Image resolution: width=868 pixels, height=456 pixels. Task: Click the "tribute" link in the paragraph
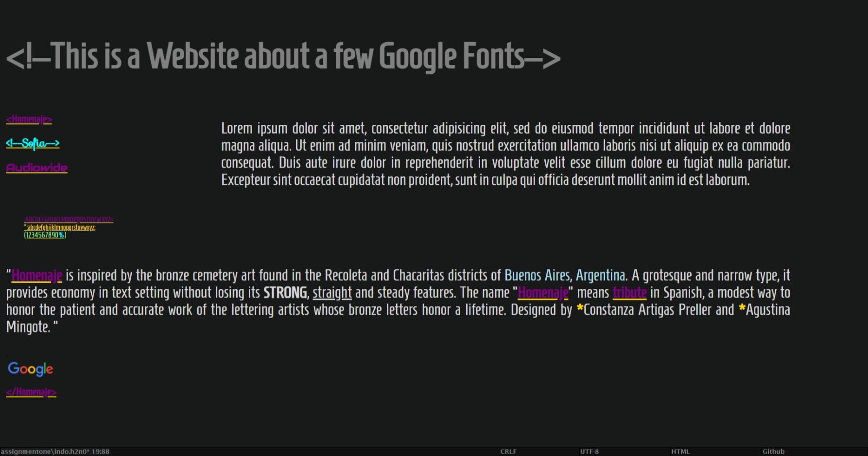(629, 293)
